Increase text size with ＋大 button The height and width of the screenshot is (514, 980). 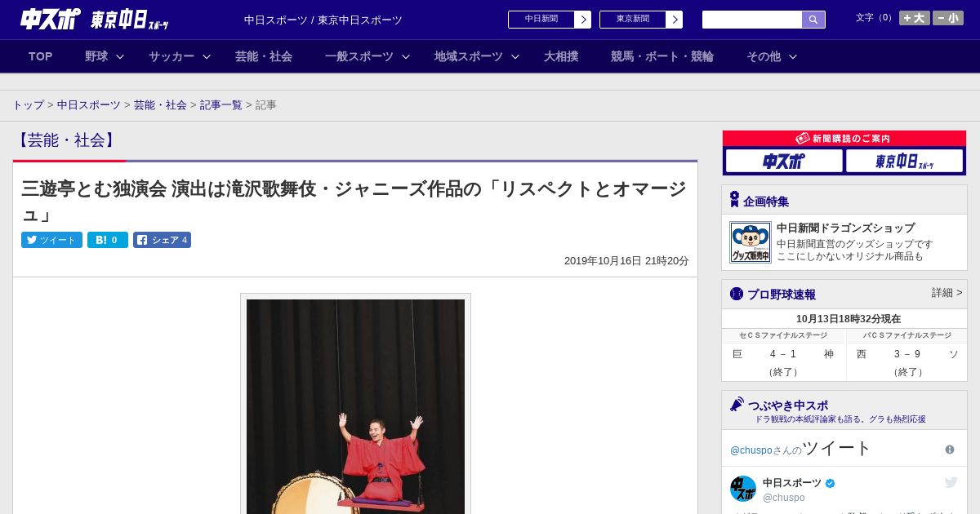[x=914, y=18]
